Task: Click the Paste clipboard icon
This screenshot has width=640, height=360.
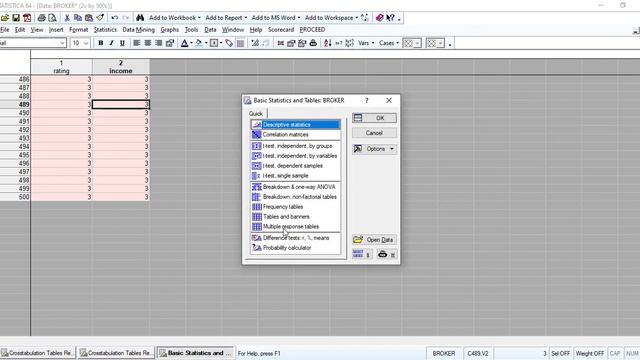Action: 89,18
